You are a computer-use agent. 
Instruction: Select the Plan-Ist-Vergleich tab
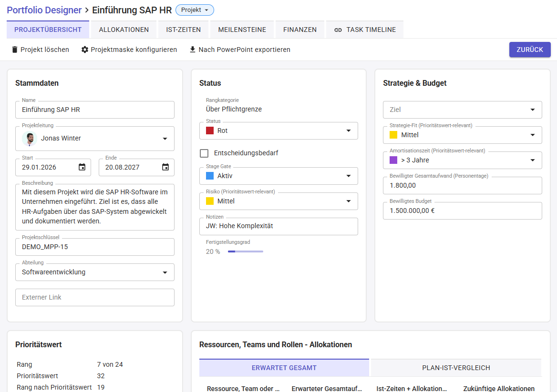pyautogui.click(x=456, y=368)
